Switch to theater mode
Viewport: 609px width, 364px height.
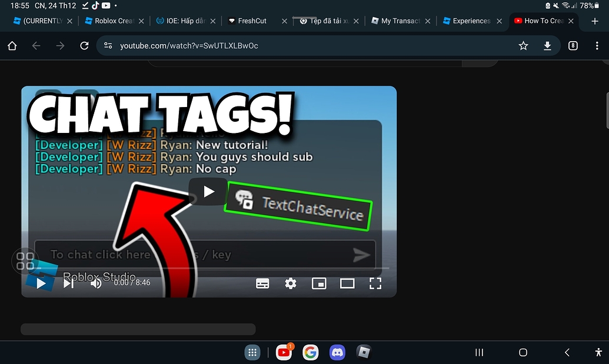347,283
